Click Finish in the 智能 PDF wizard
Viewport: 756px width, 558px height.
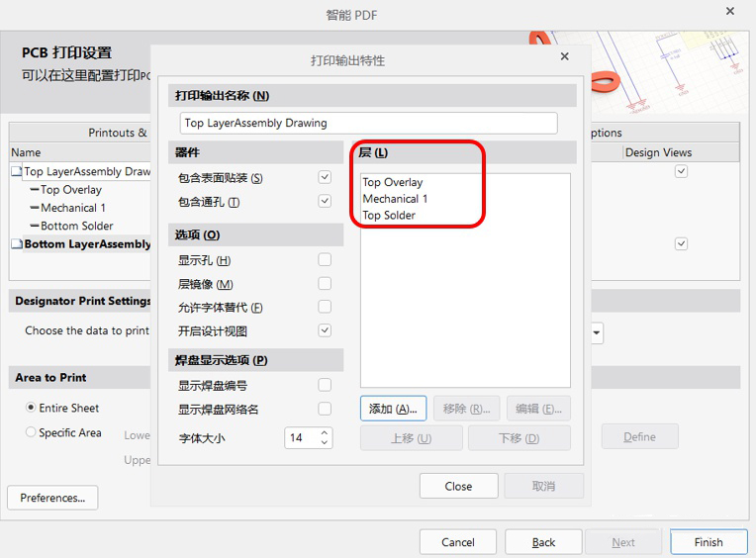tap(709, 542)
